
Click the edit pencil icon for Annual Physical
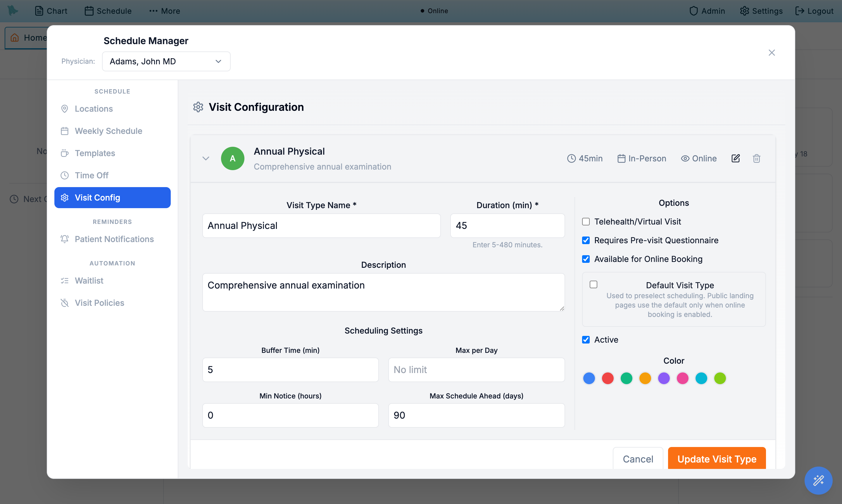pos(735,158)
